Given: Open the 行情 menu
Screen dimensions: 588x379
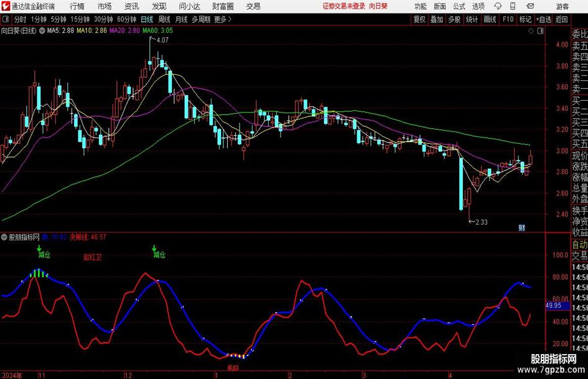Looking at the screenshot, I should click(77, 6).
